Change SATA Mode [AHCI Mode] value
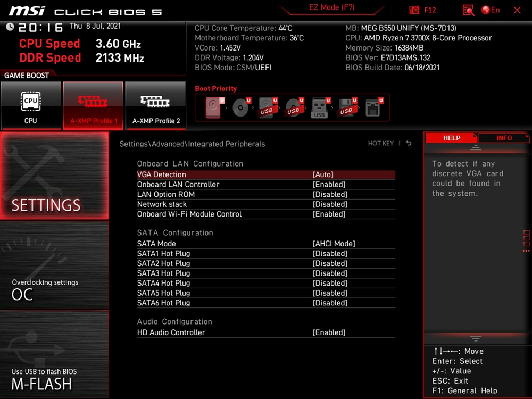This screenshot has width=532, height=399. point(334,244)
